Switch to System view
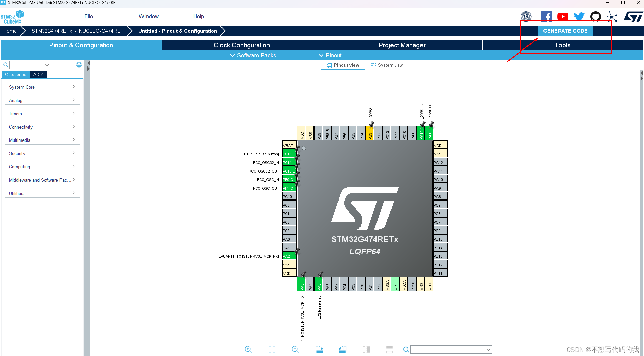The image size is (644, 356). pos(387,65)
